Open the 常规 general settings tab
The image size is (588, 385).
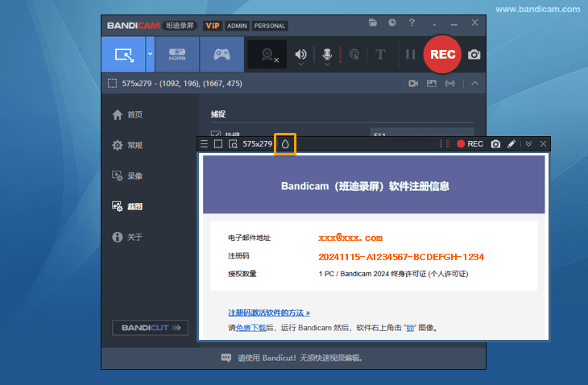127,145
